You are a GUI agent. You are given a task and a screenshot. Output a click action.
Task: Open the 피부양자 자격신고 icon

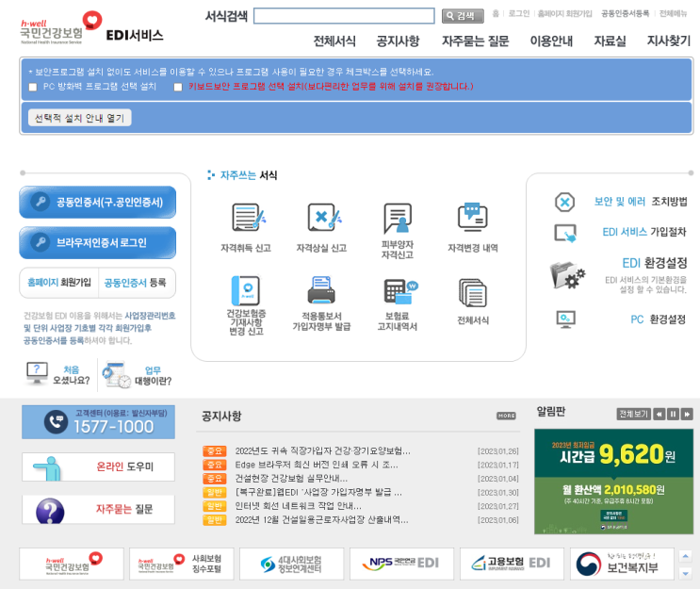pyautogui.click(x=398, y=218)
